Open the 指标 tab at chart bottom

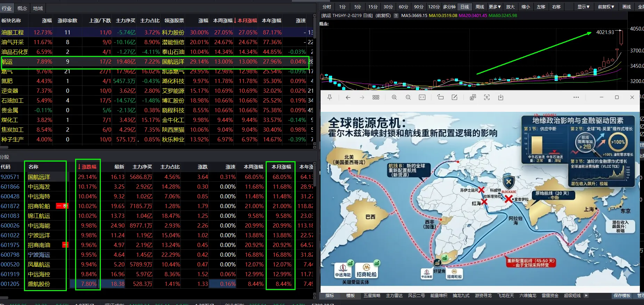[x=330, y=296]
